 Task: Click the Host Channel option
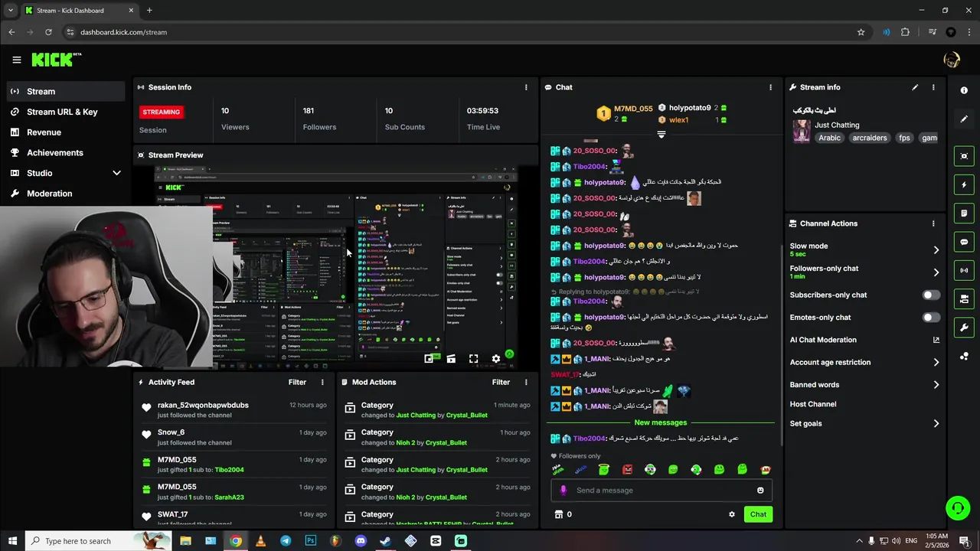pyautogui.click(x=813, y=404)
